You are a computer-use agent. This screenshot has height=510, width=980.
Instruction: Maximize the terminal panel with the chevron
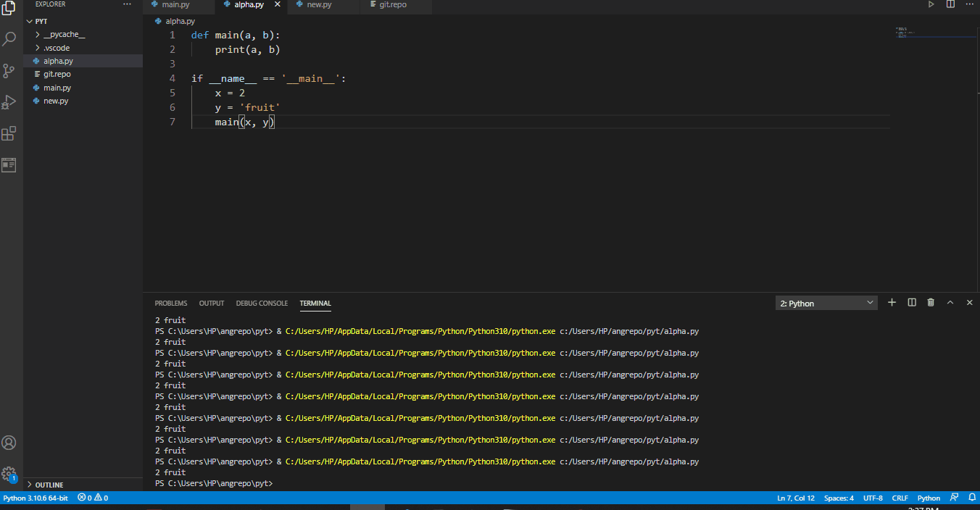tap(950, 302)
